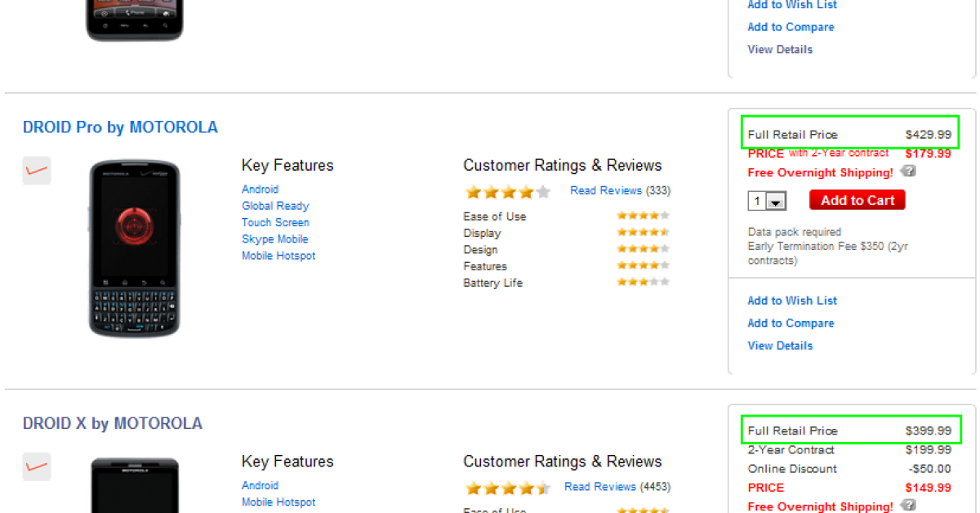
Task: Open the Global Ready feature link
Action: (x=274, y=206)
